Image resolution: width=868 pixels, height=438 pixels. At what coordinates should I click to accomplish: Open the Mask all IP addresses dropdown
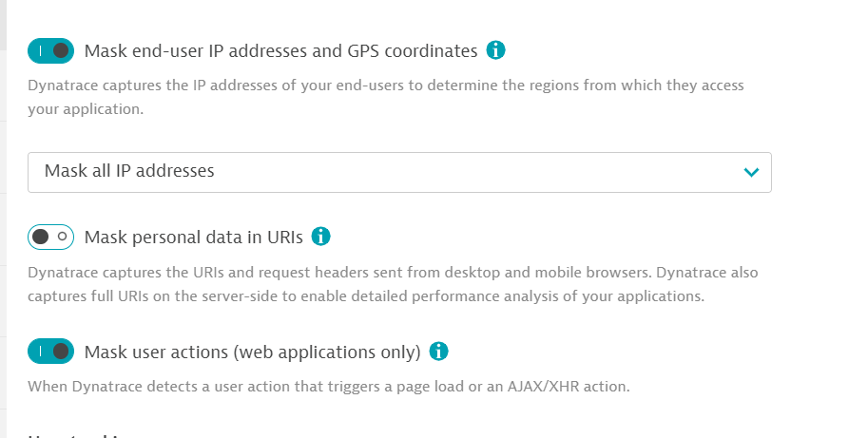coord(399,172)
